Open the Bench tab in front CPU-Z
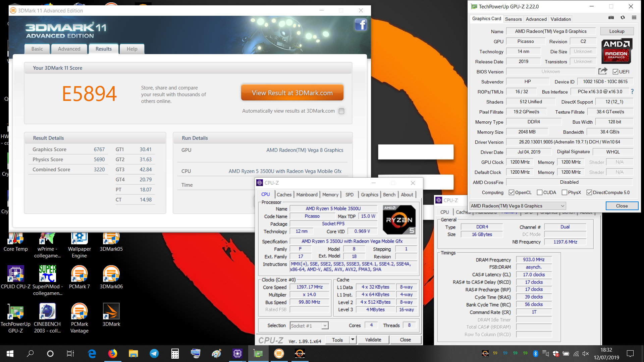 click(x=389, y=194)
